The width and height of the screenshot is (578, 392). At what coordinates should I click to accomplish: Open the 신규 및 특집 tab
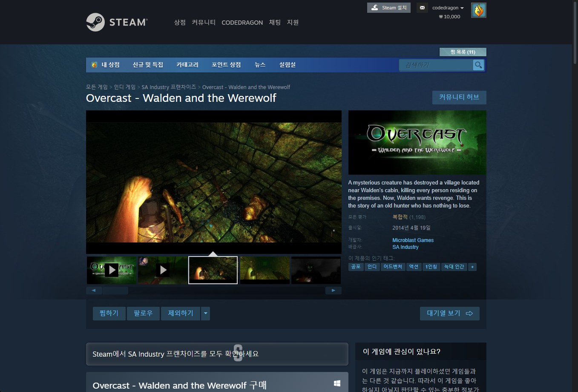tap(148, 65)
